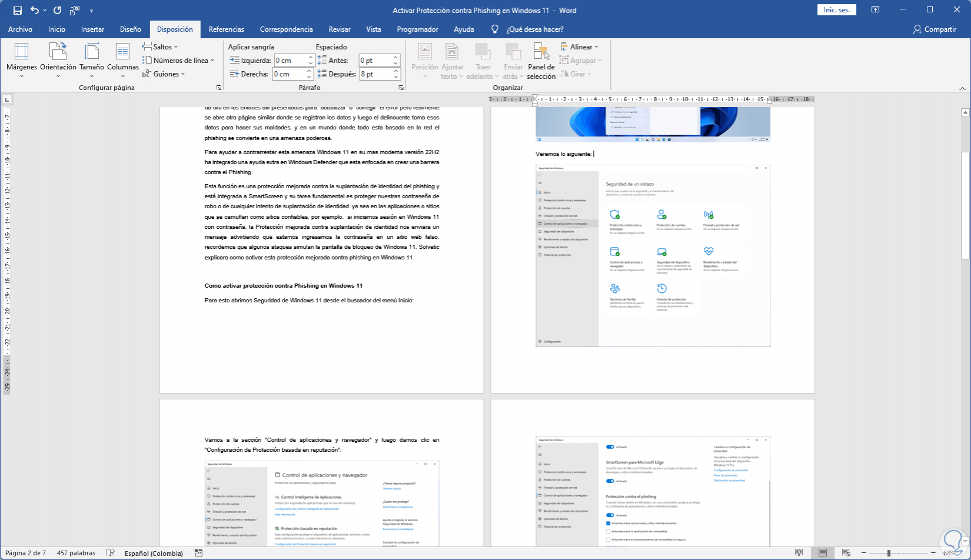Click the Posición object position icon
The width and height of the screenshot is (971, 560).
pyautogui.click(x=425, y=51)
